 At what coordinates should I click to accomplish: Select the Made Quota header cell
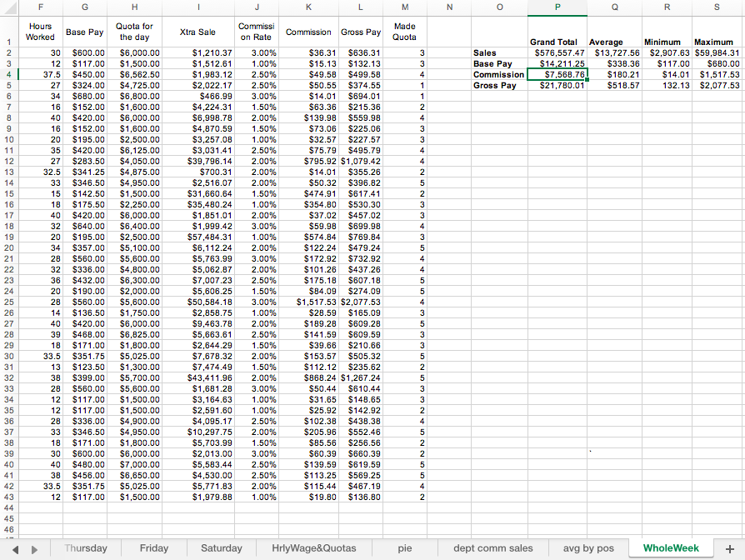pyautogui.click(x=405, y=31)
